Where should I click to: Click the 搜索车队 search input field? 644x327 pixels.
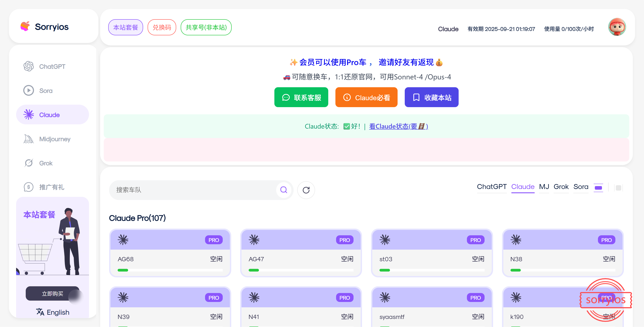[195, 190]
